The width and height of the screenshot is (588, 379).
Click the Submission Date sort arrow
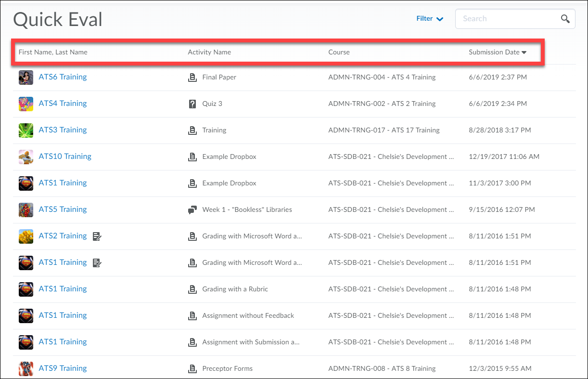tap(524, 52)
